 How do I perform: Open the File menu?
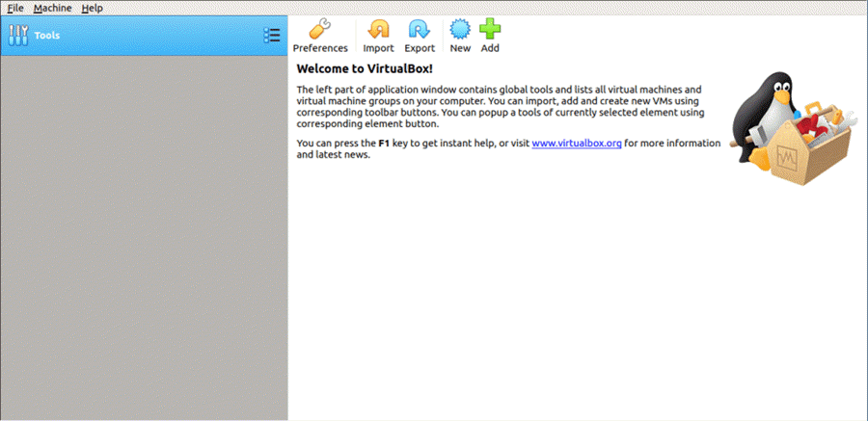click(x=15, y=8)
